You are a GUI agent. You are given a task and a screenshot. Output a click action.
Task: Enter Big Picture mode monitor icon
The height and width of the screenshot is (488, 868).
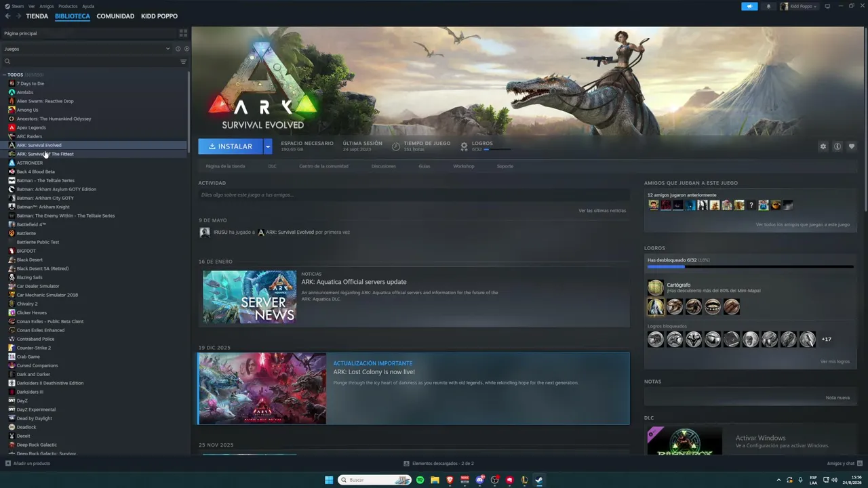pos(827,6)
